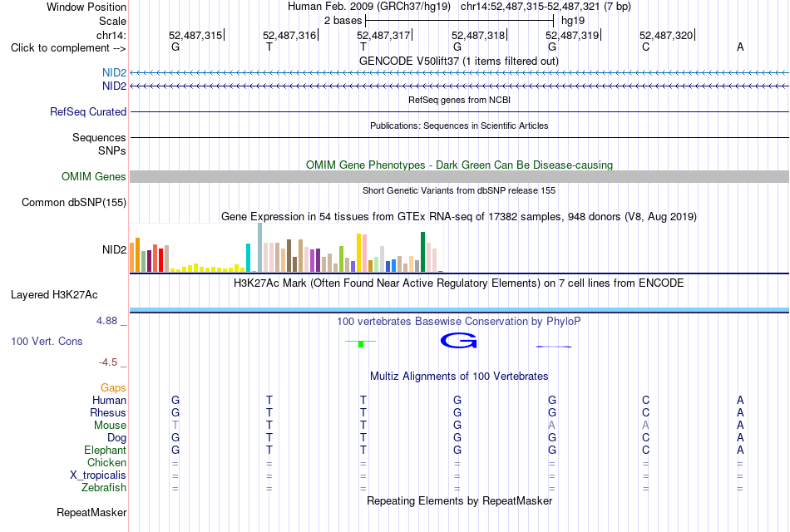Click the 4.88 conservation scale value

(106, 321)
